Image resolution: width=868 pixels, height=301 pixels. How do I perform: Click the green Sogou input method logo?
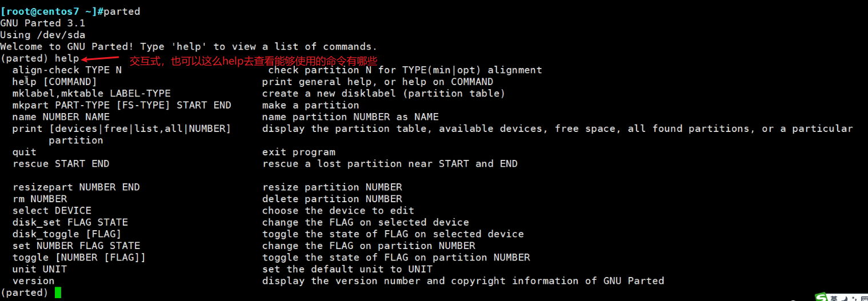point(821,298)
